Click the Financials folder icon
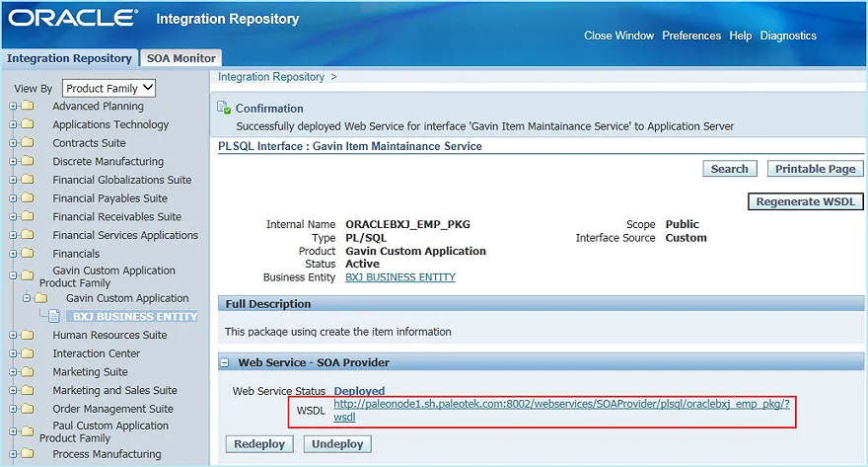The width and height of the screenshot is (868, 467). [28, 253]
